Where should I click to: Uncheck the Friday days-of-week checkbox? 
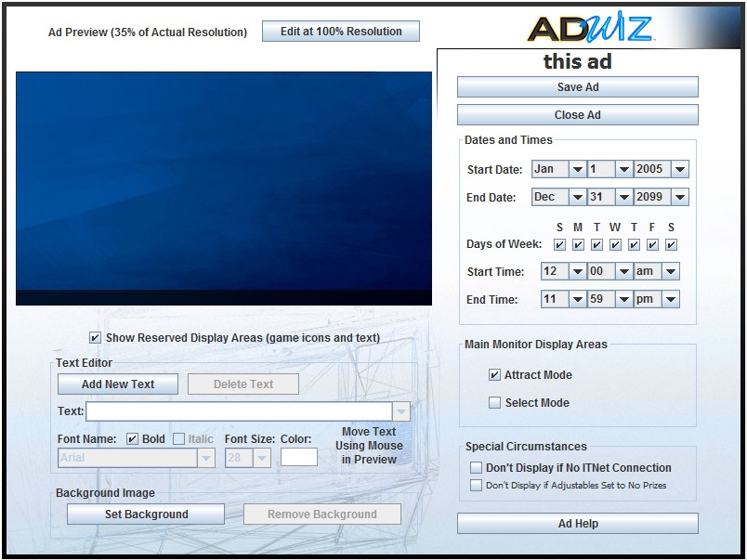pos(652,245)
